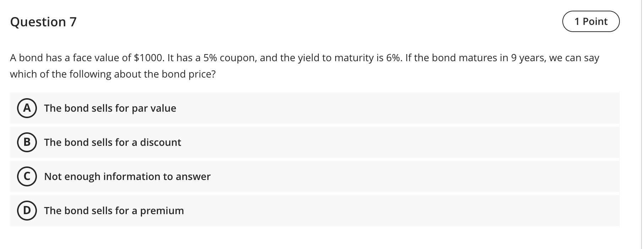Select option C radio circle

(x=27, y=176)
